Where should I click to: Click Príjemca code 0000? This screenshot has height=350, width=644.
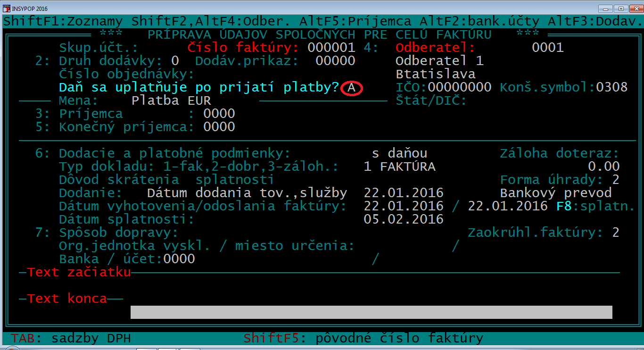[x=219, y=114]
